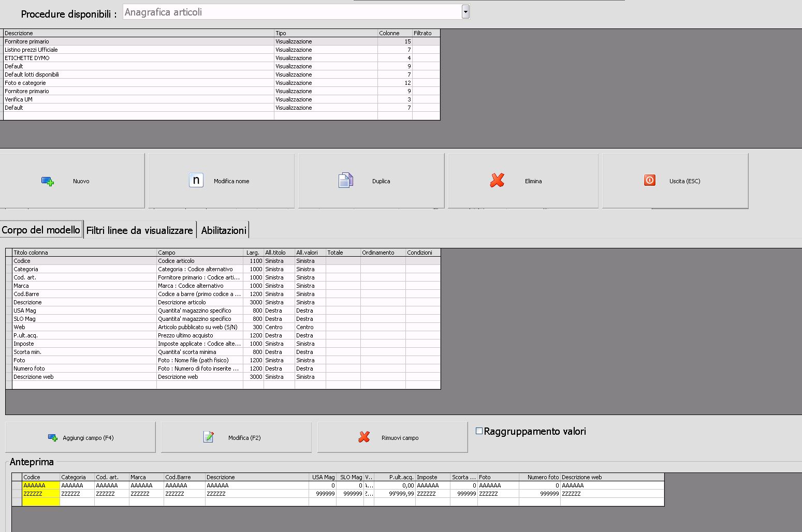Select the Foto e categorie model row
Viewport: 802px width, 532px height.
(222, 83)
